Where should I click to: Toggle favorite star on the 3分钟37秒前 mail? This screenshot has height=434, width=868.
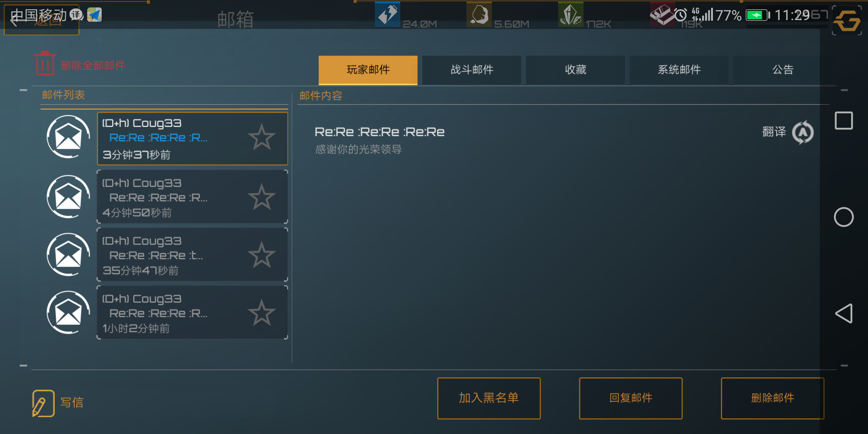coord(262,137)
